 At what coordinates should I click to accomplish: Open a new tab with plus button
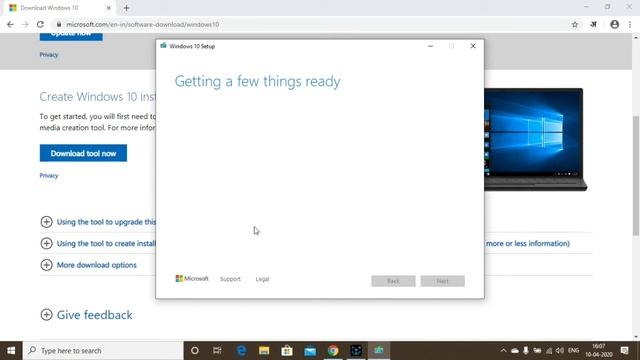[126, 8]
